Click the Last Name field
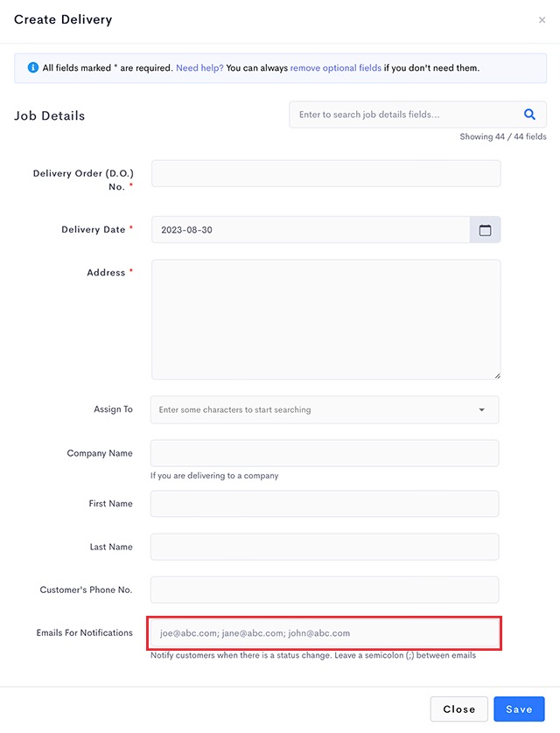The image size is (560, 733). coord(325,547)
